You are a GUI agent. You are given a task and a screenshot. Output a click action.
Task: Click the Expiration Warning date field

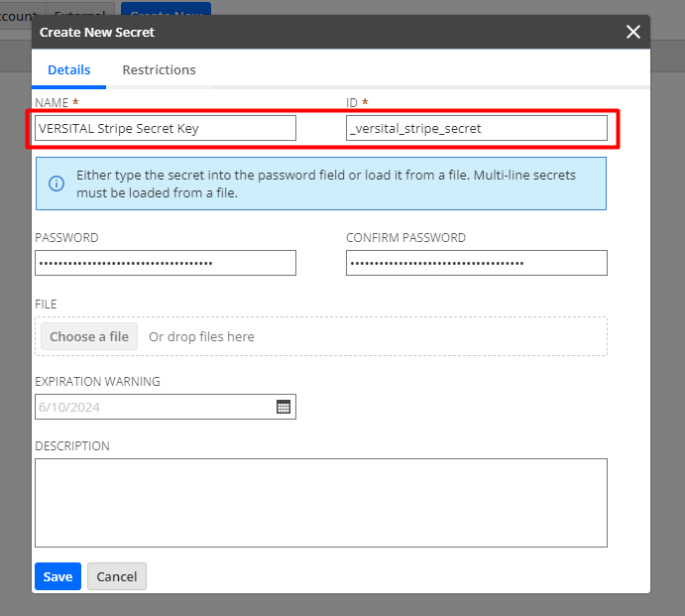point(154,407)
